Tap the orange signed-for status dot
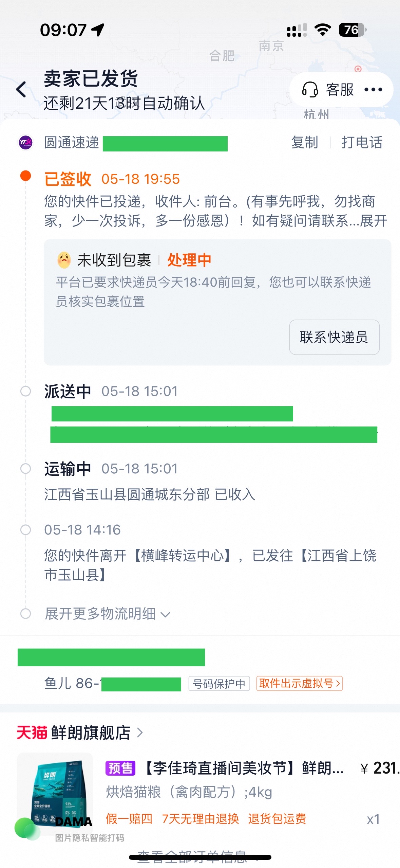The width and height of the screenshot is (400, 868). coord(25,176)
